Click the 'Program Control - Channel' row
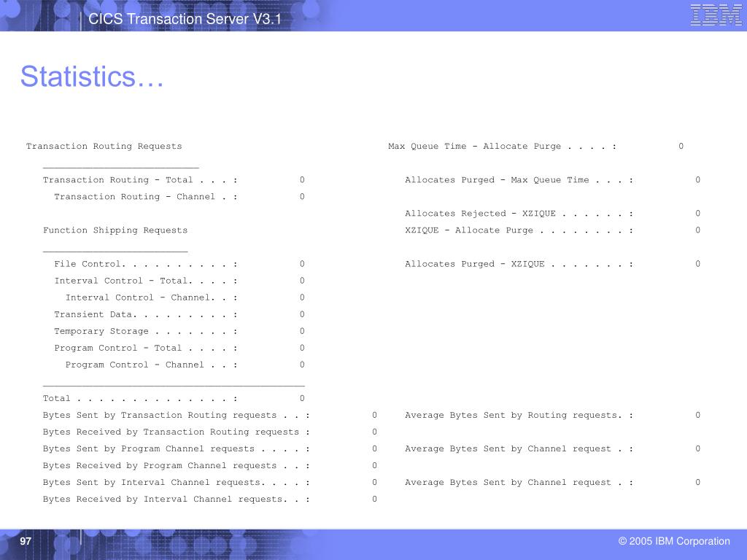The image size is (747, 560). click(185, 365)
